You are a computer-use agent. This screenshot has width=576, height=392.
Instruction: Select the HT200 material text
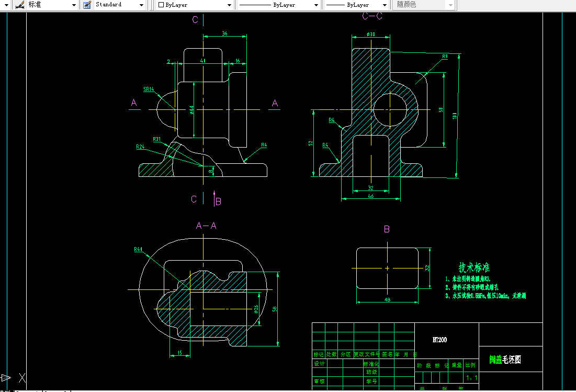[439, 340]
